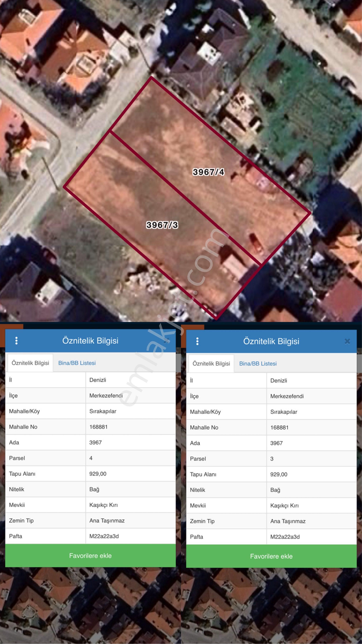The image size is (362, 644).
Task: Click Denizli in the left panel
Action: (x=98, y=380)
